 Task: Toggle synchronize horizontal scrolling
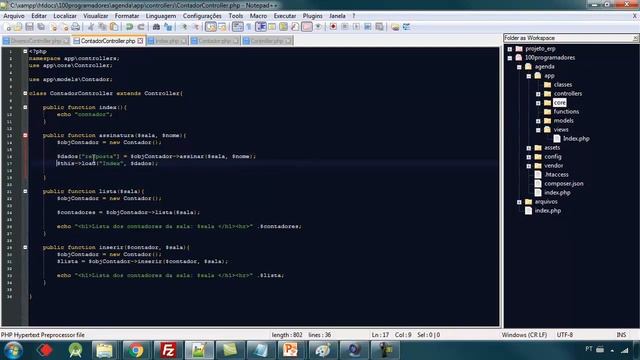point(222,27)
